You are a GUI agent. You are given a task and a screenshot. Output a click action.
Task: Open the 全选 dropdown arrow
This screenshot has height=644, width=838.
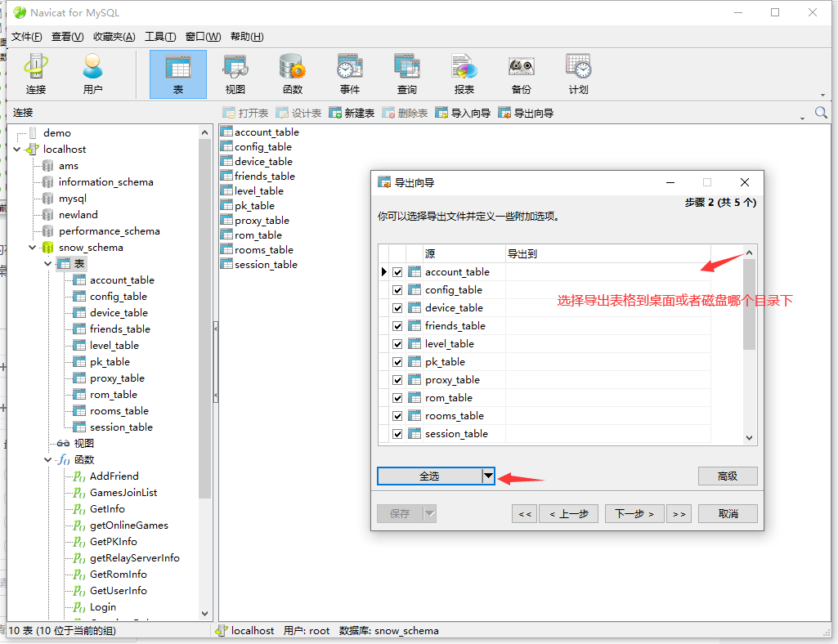pyautogui.click(x=488, y=476)
